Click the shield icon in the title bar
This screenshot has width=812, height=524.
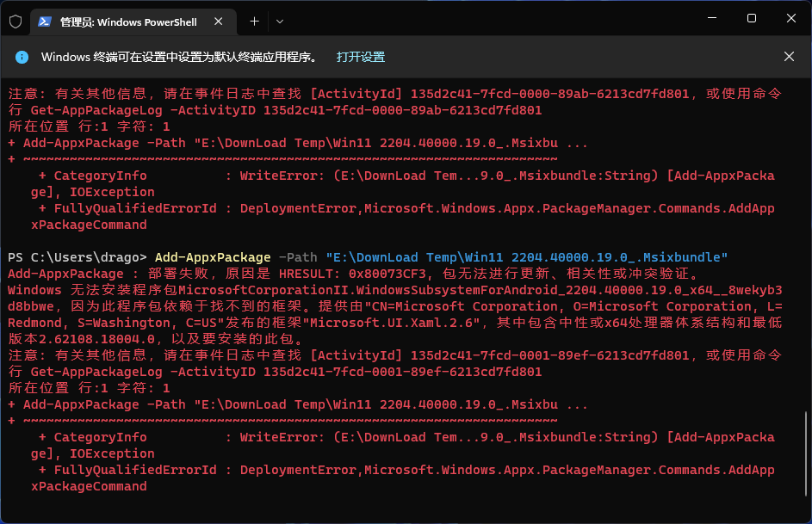[x=15, y=22]
